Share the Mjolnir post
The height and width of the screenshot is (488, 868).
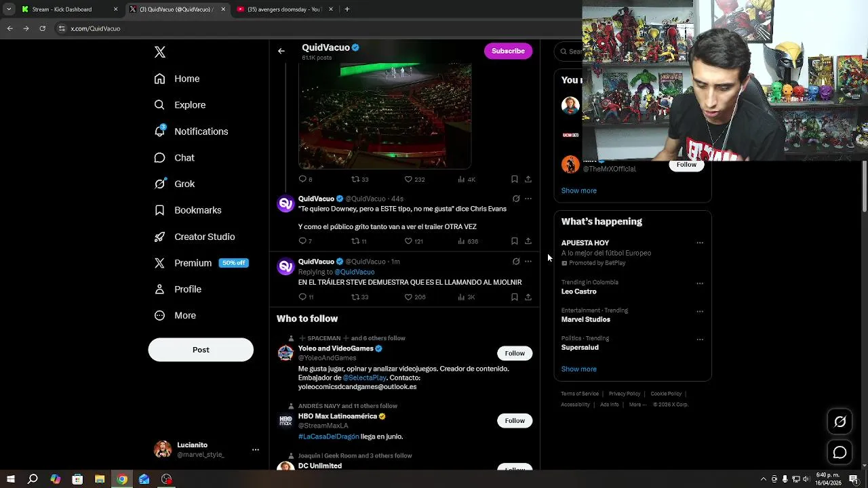click(528, 297)
